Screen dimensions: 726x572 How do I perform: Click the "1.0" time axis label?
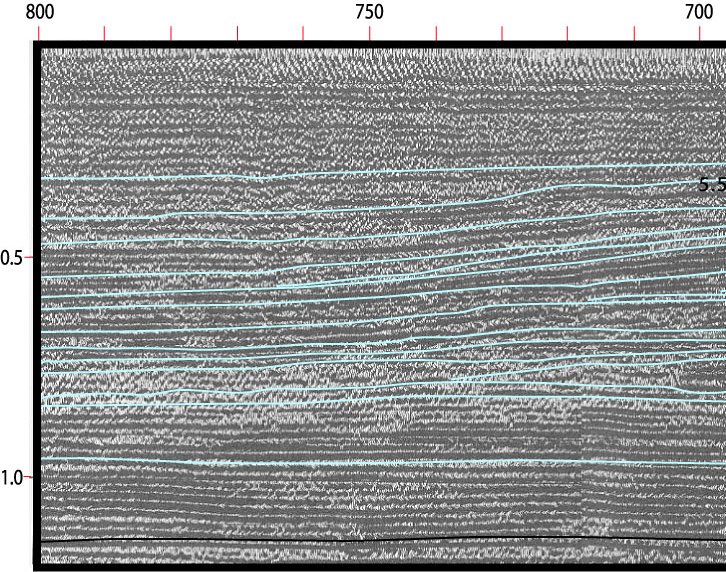coord(12,478)
